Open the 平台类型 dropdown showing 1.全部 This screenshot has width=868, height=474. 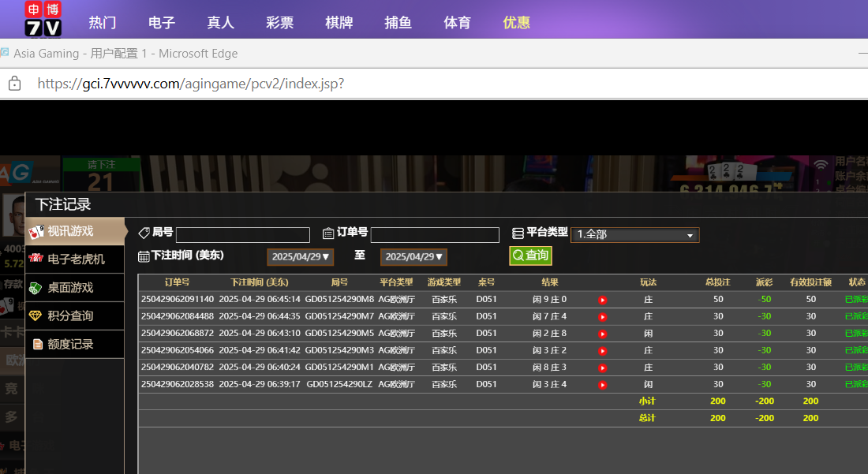(634, 234)
